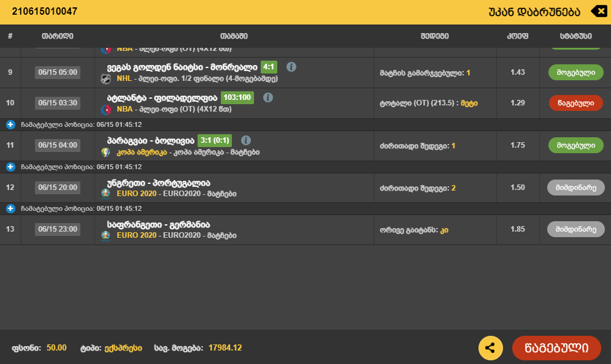
Task: Click odds value 1.85
Action: tap(518, 229)
